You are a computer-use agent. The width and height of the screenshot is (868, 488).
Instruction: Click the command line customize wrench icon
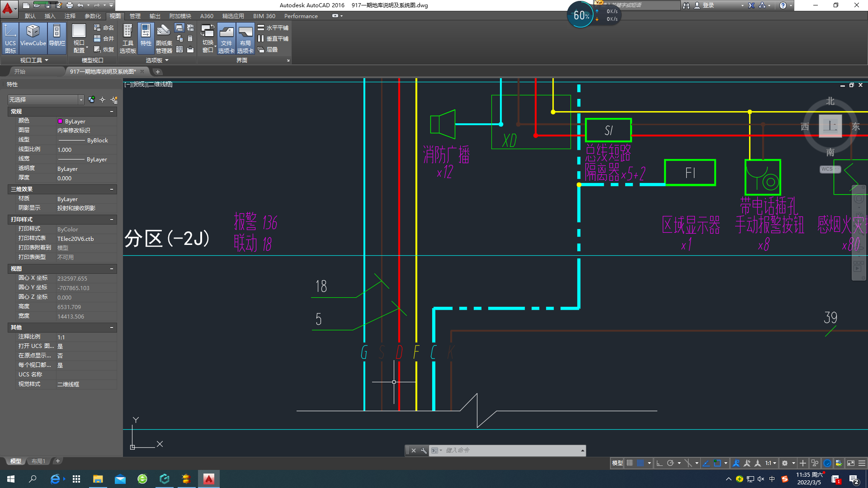point(424,450)
